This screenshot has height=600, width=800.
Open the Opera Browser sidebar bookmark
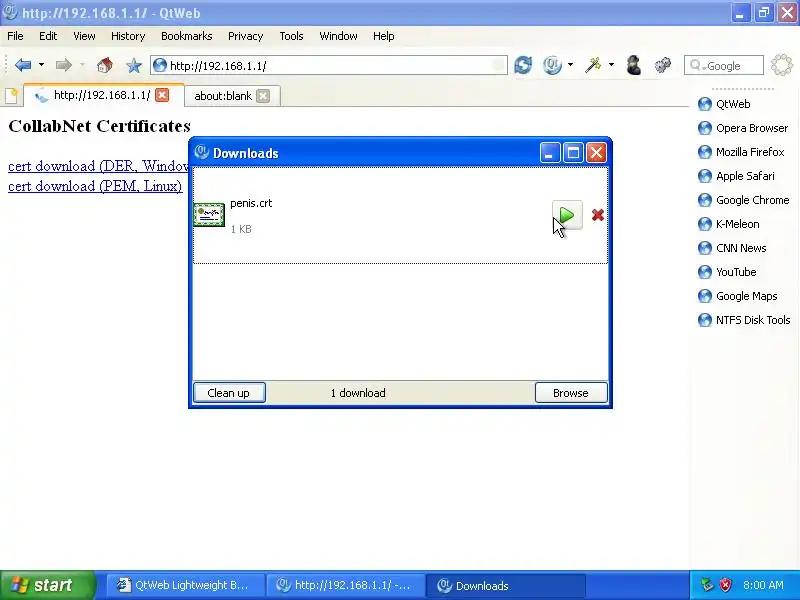[x=743, y=128]
